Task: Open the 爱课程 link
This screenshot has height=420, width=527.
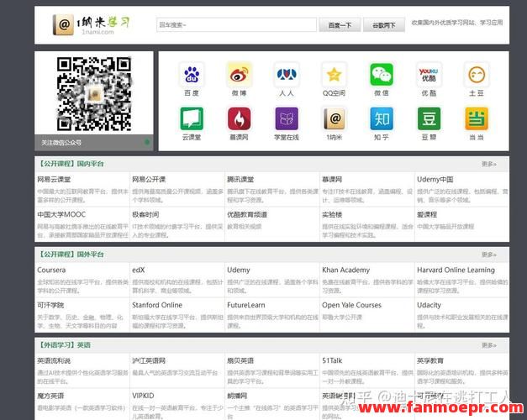Action: pos(427,214)
